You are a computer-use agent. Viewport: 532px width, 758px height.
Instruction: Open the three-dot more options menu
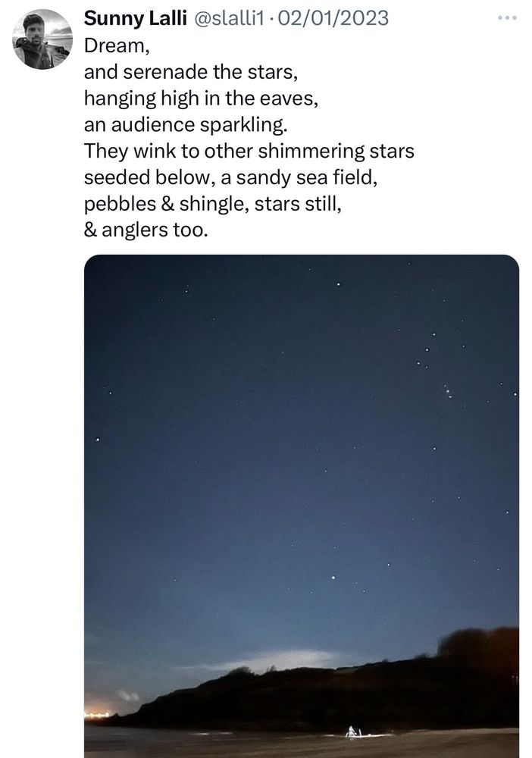tap(507, 18)
